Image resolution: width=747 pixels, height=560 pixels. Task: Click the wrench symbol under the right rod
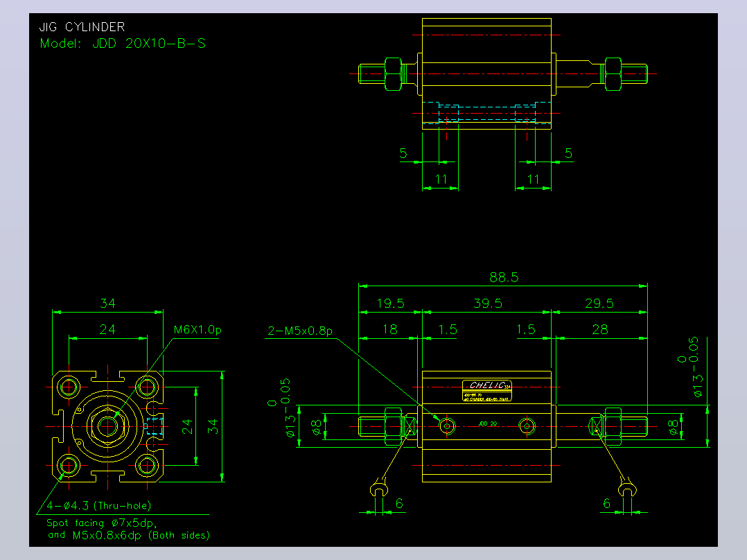pyautogui.click(x=627, y=487)
